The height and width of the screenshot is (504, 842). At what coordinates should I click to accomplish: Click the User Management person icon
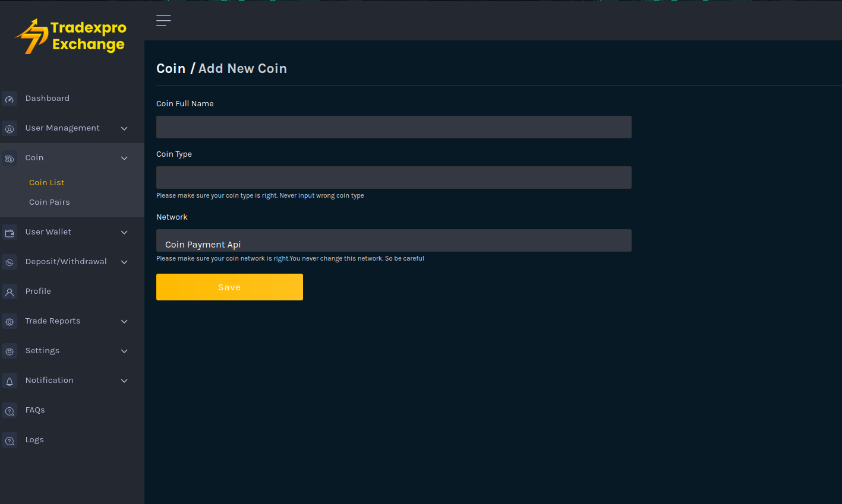(x=10, y=129)
